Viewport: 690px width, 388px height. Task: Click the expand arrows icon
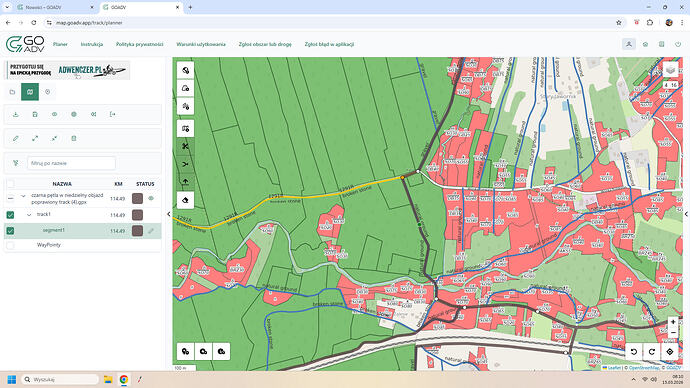(35, 139)
